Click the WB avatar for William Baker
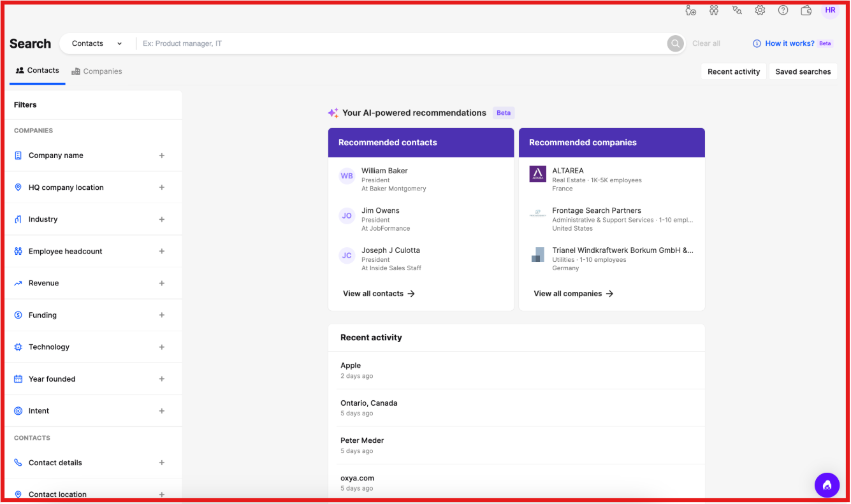The height and width of the screenshot is (504, 851). click(347, 176)
